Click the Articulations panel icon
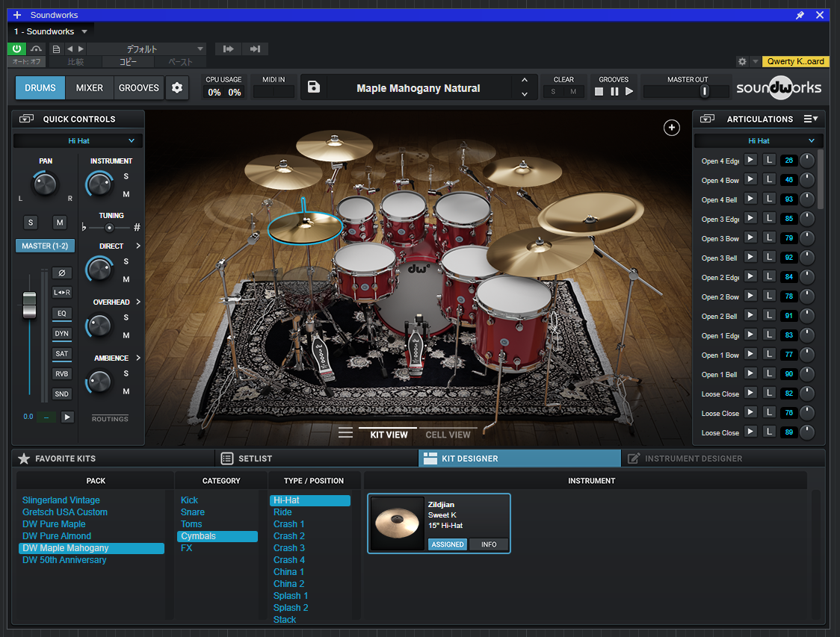 coord(707,119)
